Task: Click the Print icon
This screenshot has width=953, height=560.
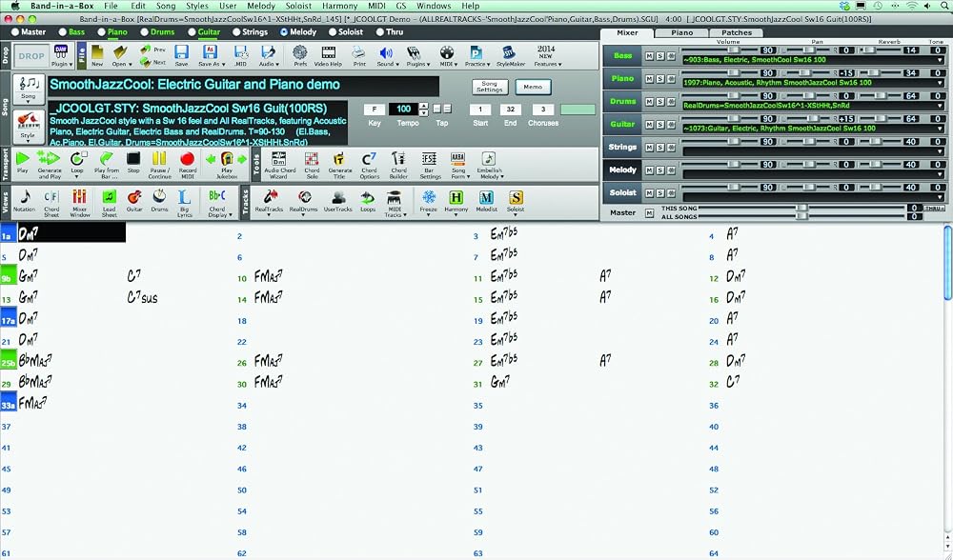Action: (359, 55)
